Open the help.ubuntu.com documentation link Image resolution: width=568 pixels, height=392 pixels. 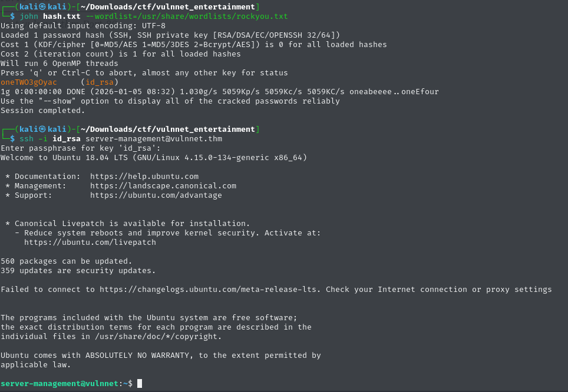(x=144, y=177)
